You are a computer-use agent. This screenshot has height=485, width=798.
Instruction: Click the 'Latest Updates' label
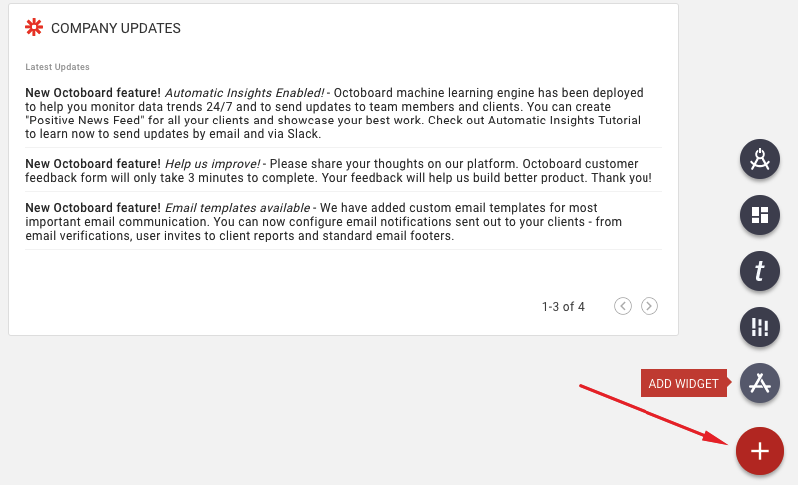click(x=57, y=67)
